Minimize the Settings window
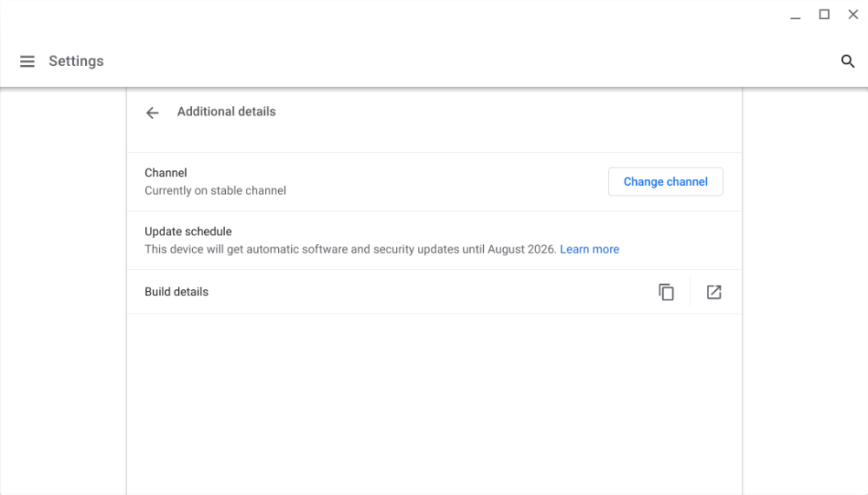868x495 pixels. [x=795, y=16]
